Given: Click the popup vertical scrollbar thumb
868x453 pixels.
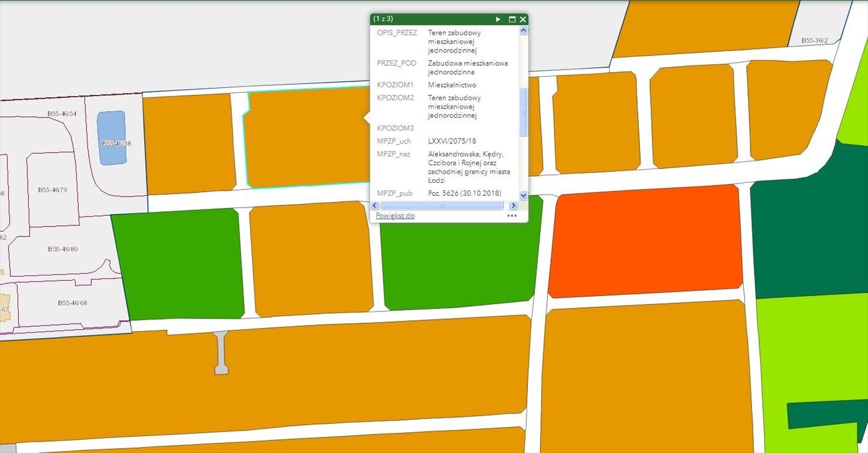Looking at the screenshot, I should pyautogui.click(x=523, y=112).
